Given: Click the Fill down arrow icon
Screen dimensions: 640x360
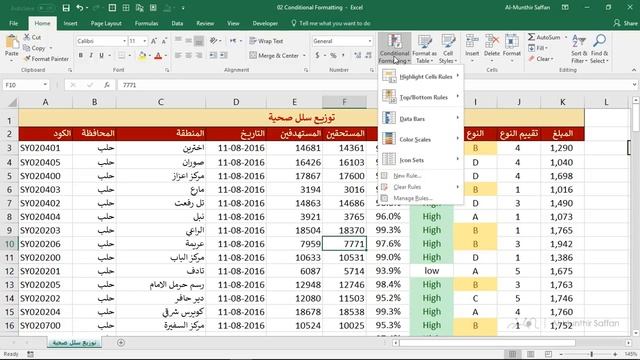Looking at the screenshot, I should pos(531,48).
